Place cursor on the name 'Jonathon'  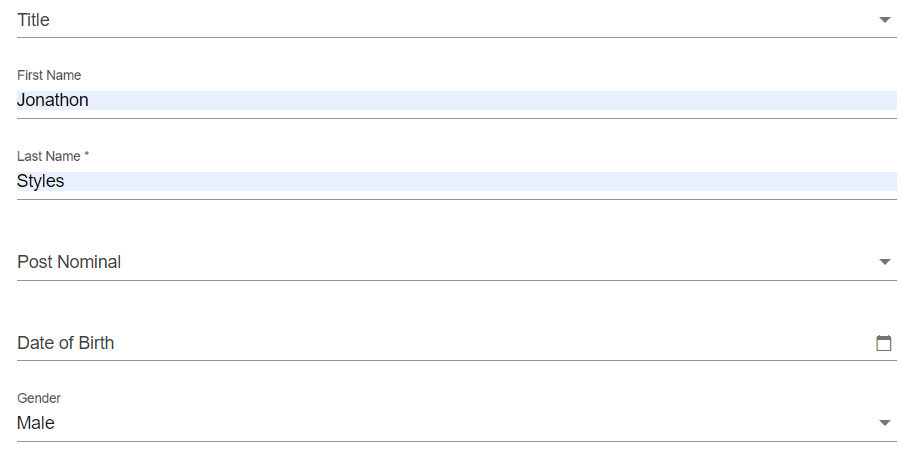coord(53,100)
